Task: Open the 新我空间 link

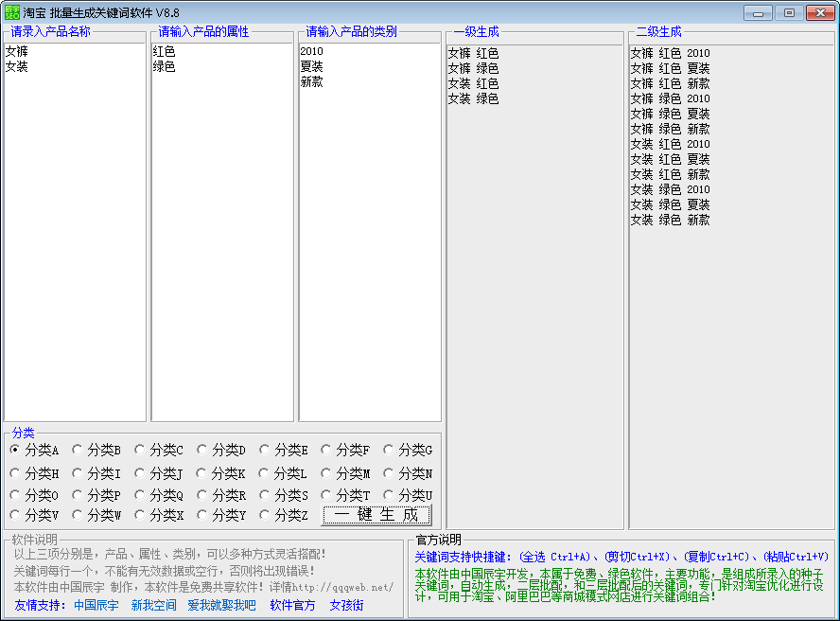Action: tap(154, 606)
